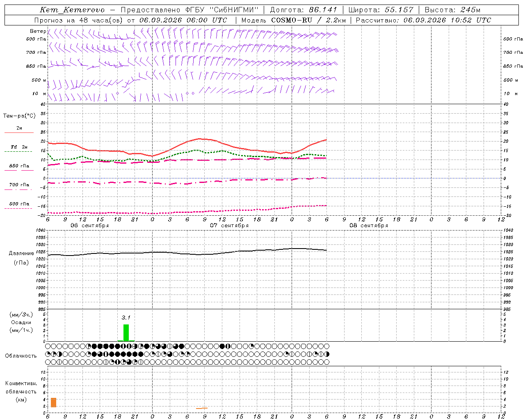This screenshot has height=420, width=525.
Task: Click the Конвективн. облачность panel label
Action: 21,391
